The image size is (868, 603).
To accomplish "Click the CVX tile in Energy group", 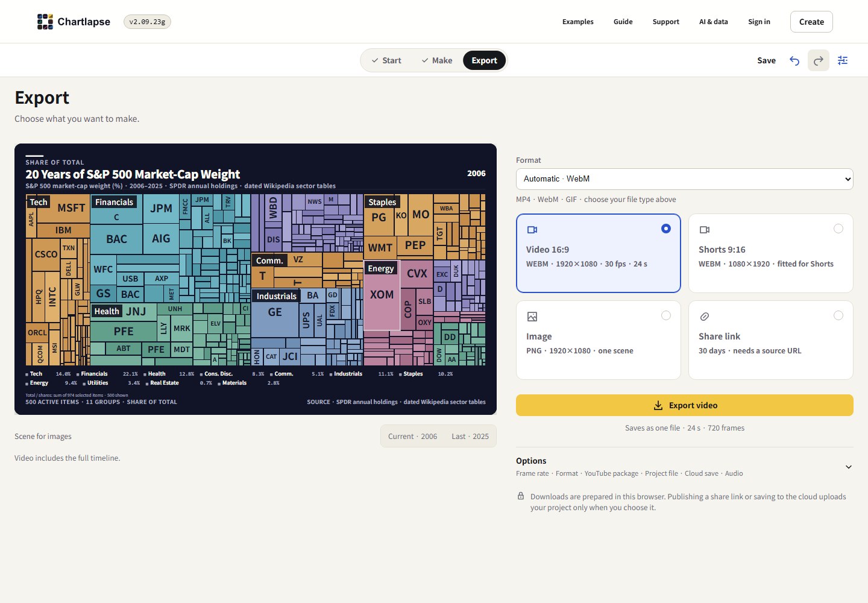I will click(417, 274).
